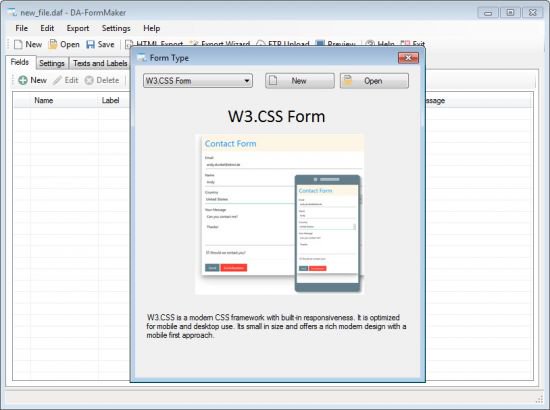Click the New file icon in main toolbar
This screenshot has height=410, width=550.
click(18, 45)
